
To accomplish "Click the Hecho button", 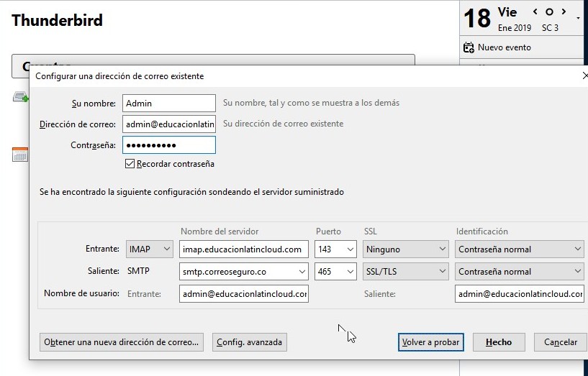I will pos(499,342).
